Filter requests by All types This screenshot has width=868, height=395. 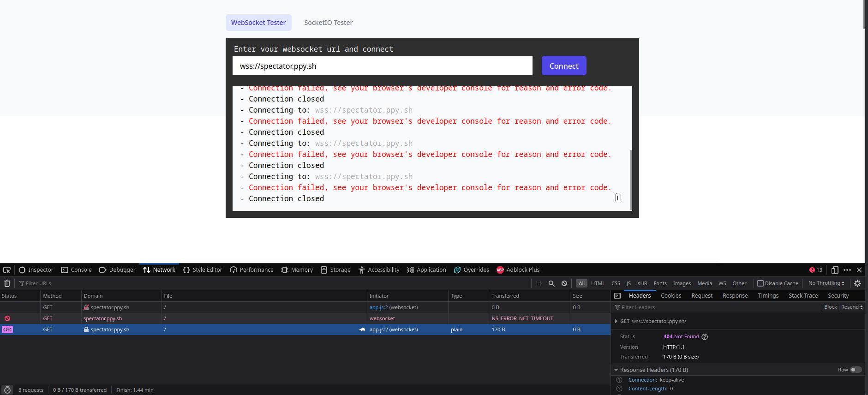[x=581, y=283]
